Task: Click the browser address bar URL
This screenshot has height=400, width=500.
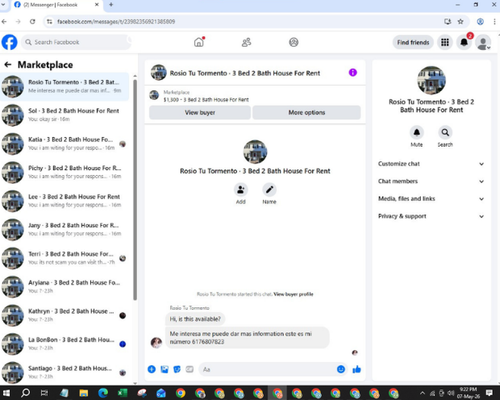Action: 116,22
